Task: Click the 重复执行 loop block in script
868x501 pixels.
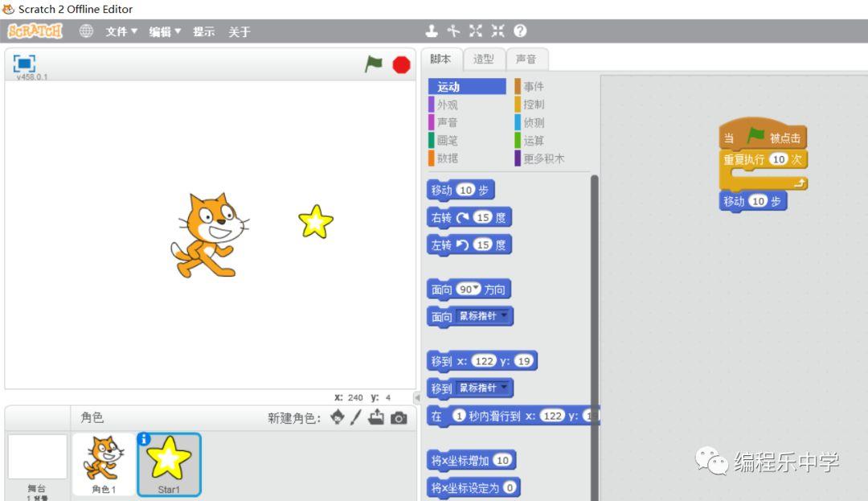Action: click(x=764, y=170)
